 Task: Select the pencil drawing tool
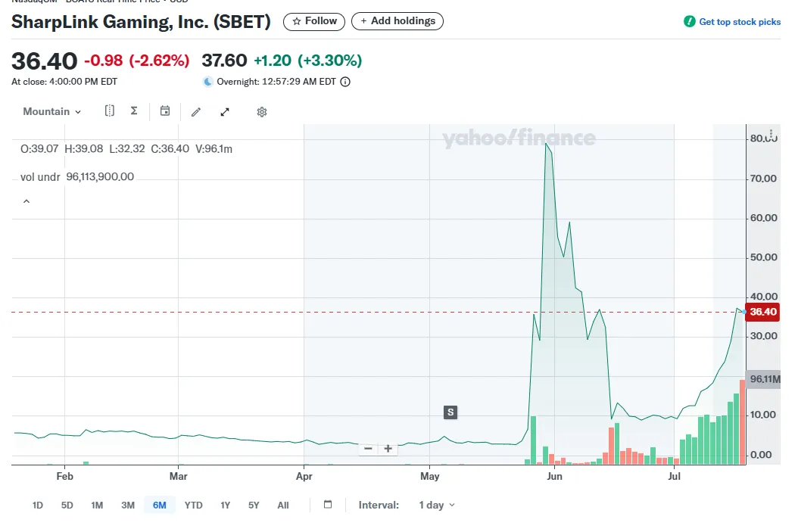coord(196,112)
